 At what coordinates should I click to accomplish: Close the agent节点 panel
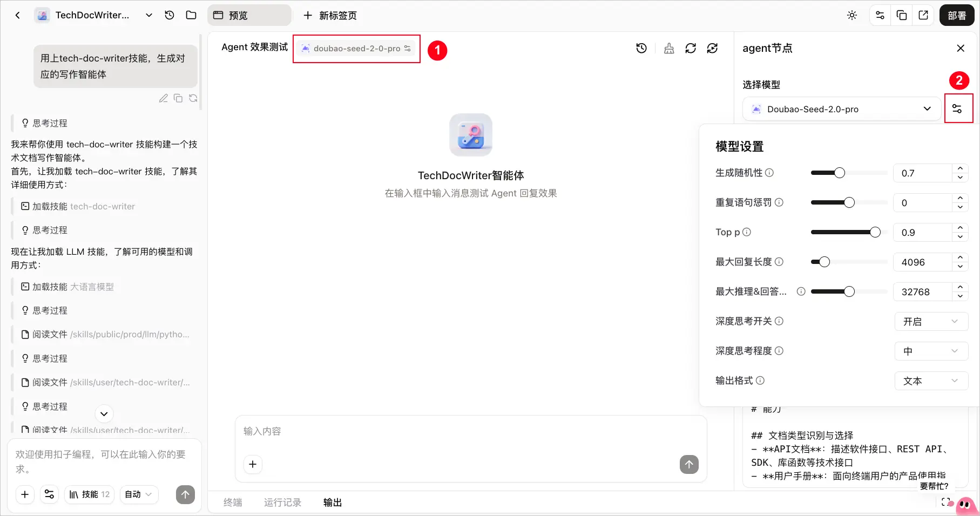pos(961,48)
